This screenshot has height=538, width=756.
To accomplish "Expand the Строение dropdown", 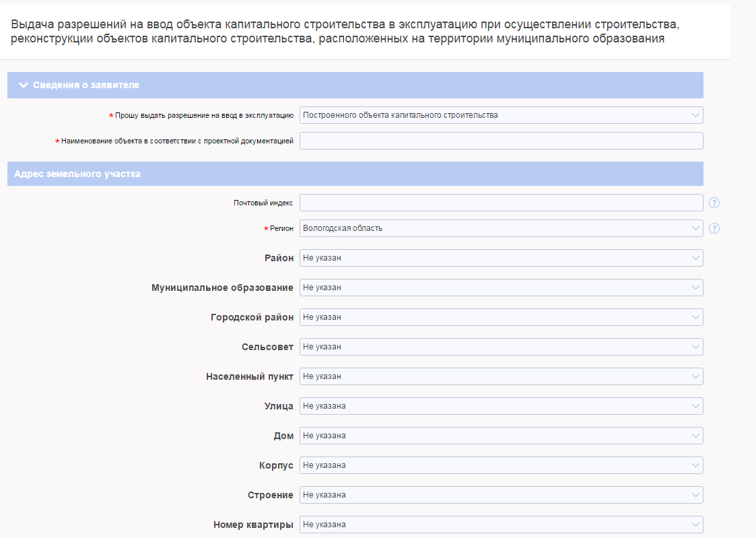I will click(501, 495).
